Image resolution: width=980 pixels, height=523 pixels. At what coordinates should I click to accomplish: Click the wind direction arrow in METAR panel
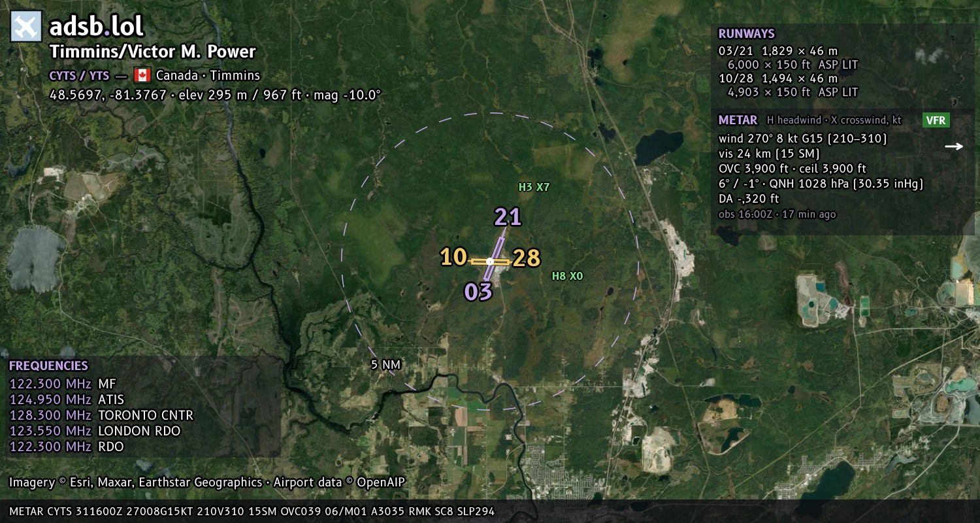pos(954,146)
